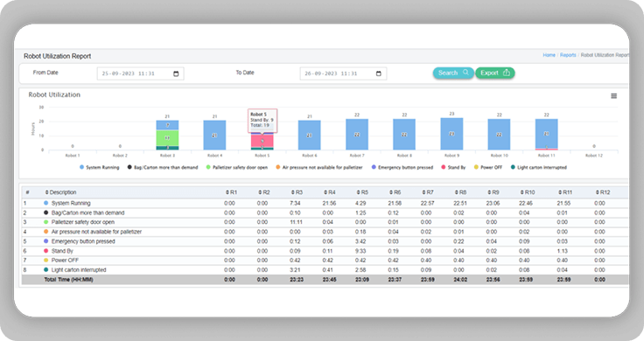Sort table by R6 column
The width and height of the screenshot is (644, 341).
(x=395, y=192)
